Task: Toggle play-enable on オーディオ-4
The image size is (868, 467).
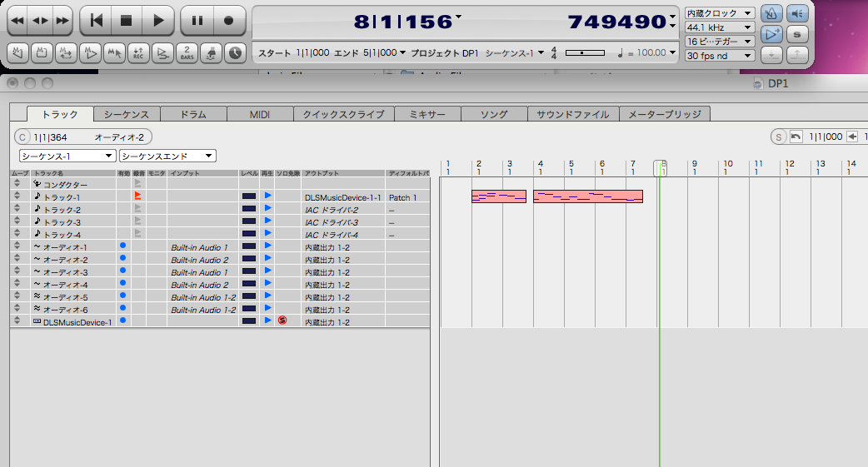Action: (268, 283)
